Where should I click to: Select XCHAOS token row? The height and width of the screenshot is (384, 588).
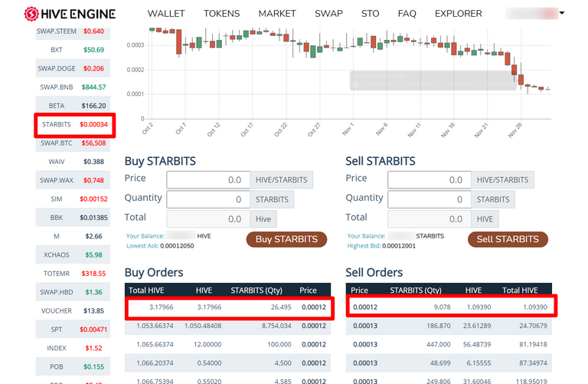point(73,255)
